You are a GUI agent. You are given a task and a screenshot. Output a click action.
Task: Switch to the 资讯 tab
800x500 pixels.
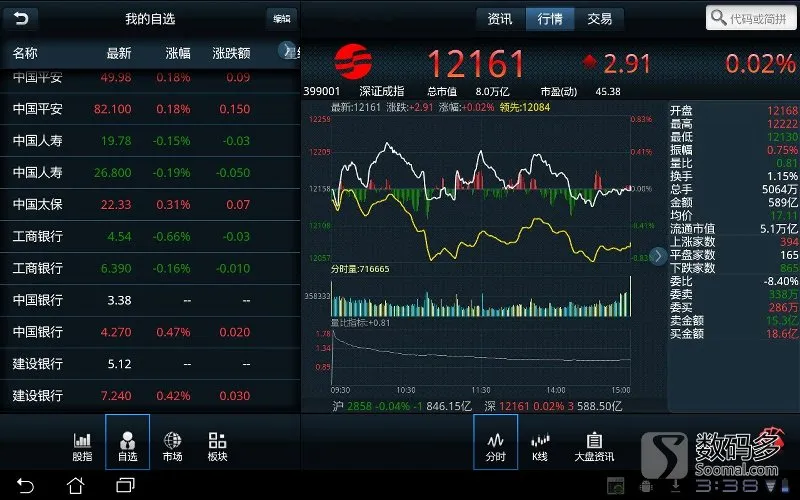tap(499, 19)
